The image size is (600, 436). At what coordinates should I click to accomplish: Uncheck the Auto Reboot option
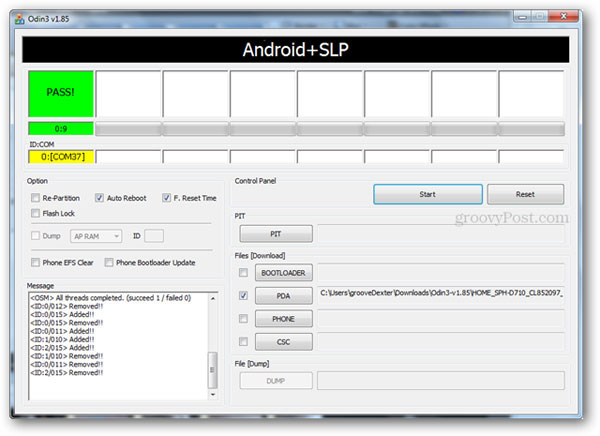click(x=100, y=198)
